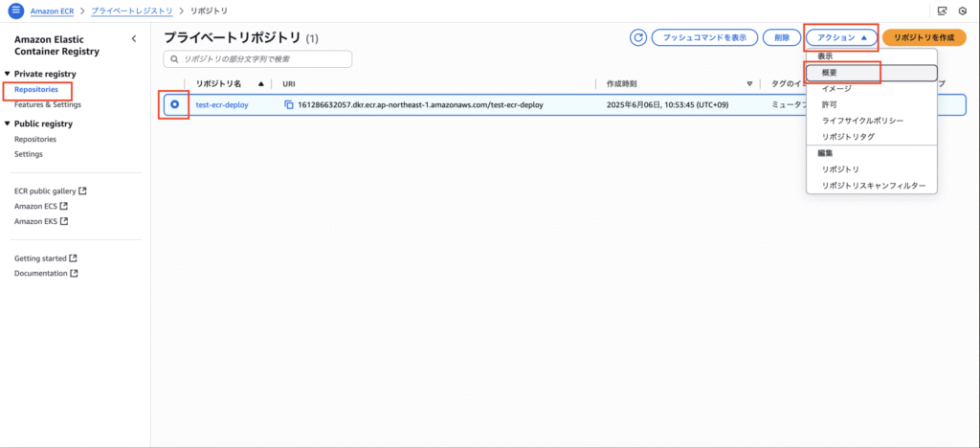The height and width of the screenshot is (448, 980).
Task: Open the test-ecr-deploy repository link
Action: [x=222, y=105]
